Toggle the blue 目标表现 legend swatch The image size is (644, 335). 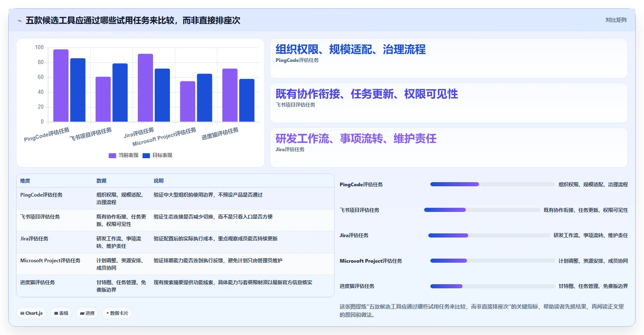146,156
